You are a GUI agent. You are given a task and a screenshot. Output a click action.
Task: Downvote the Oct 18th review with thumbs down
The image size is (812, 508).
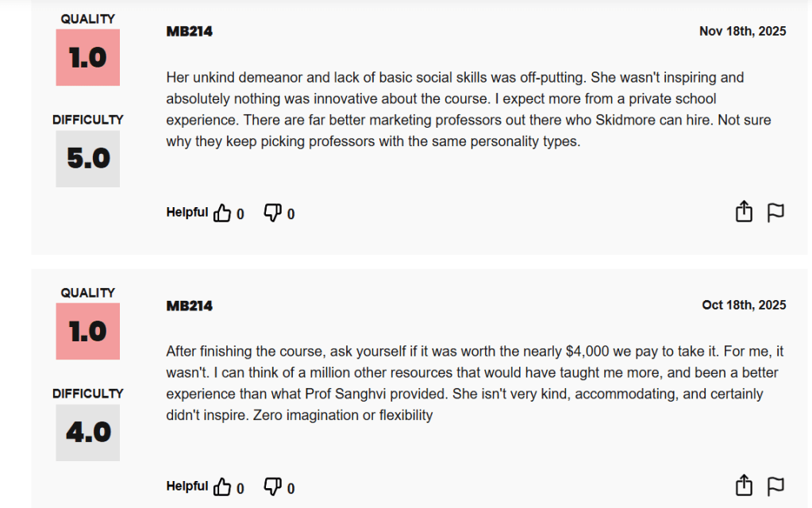pos(272,487)
